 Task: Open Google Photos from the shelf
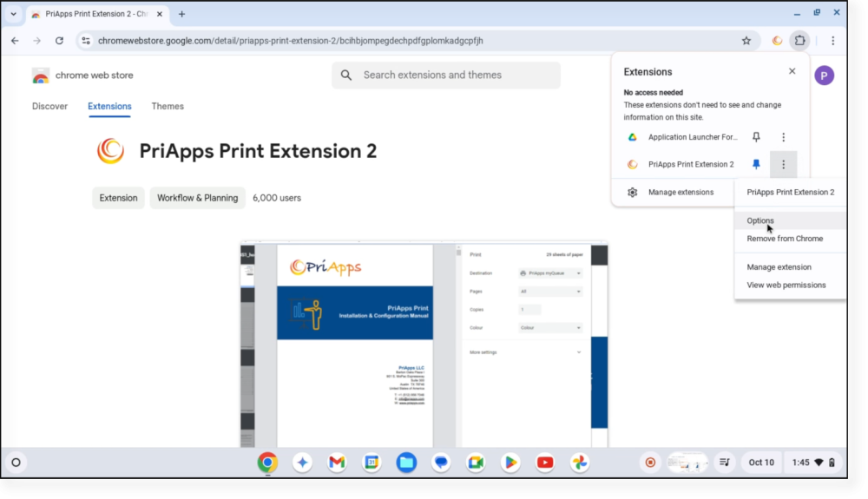tap(580, 463)
